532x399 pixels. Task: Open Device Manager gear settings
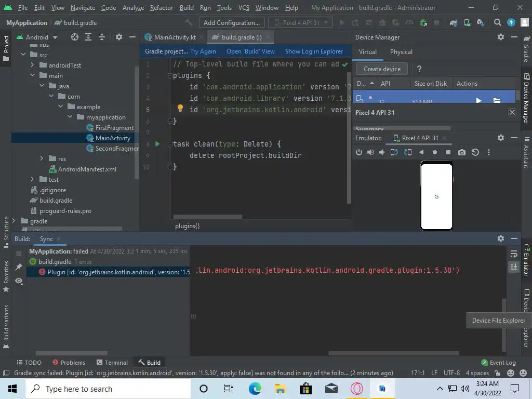pyautogui.click(x=501, y=37)
